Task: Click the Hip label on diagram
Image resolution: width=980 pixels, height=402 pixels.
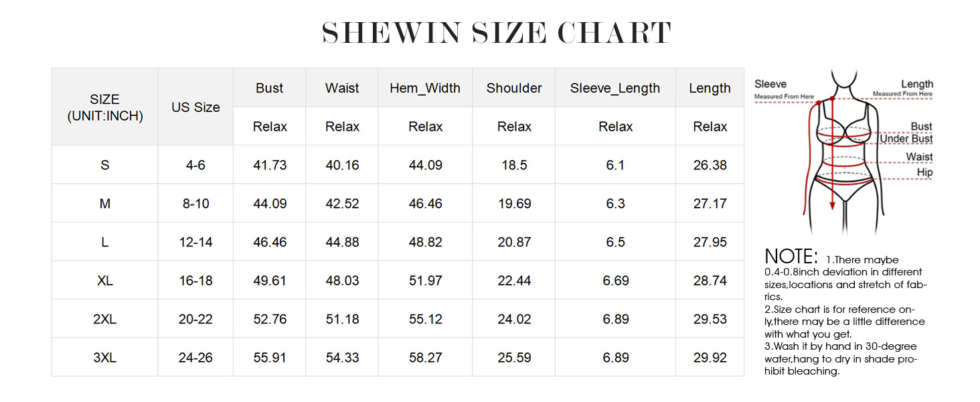Action: point(924,173)
